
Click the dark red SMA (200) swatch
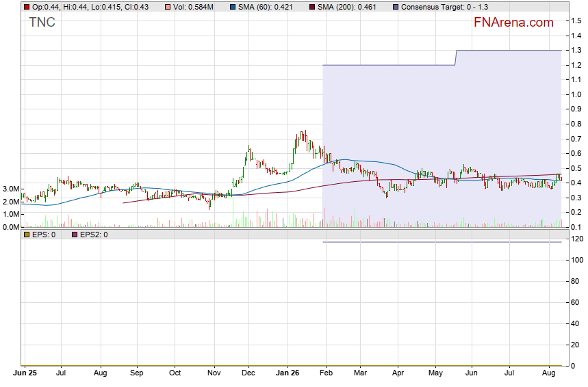(x=312, y=7)
